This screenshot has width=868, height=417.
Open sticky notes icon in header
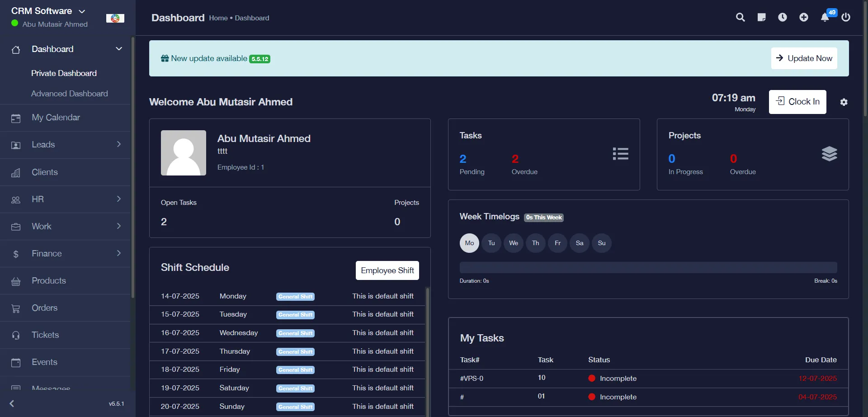(x=761, y=17)
